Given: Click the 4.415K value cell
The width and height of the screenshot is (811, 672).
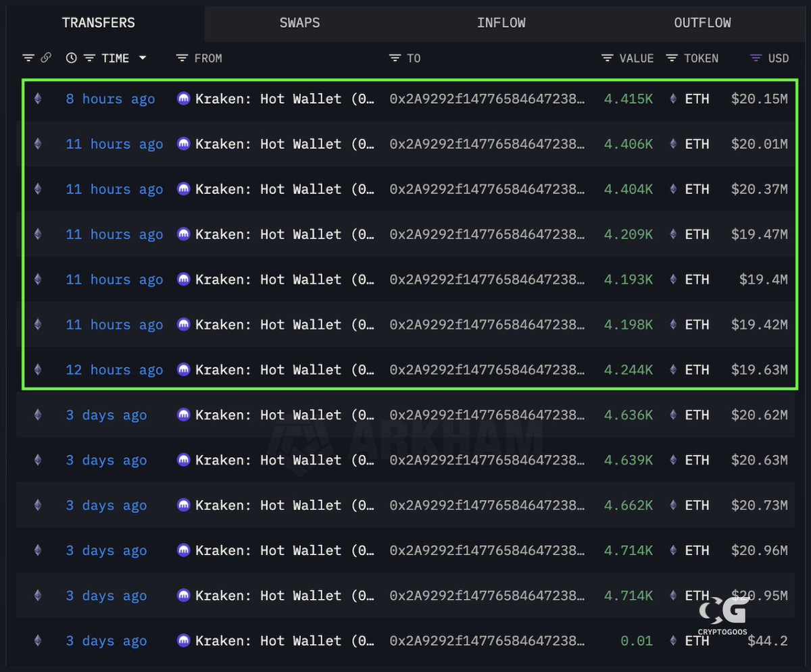Looking at the screenshot, I should coord(629,99).
